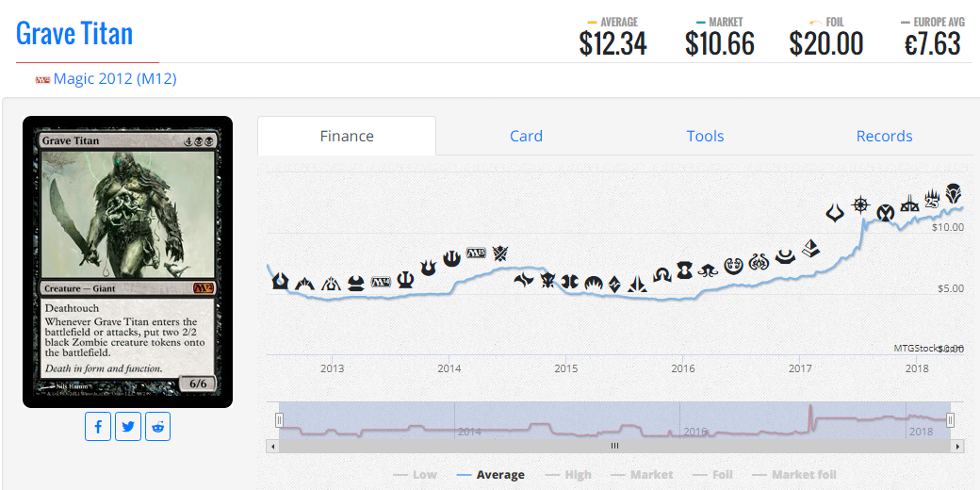Image resolution: width=980 pixels, height=490 pixels.
Task: Click the navigator scrollbar left arrow
Action: coord(272,447)
